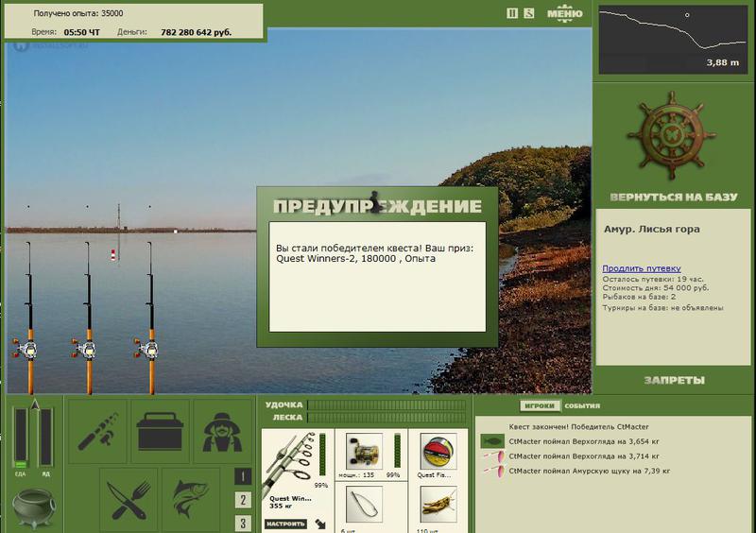Click 'Стоимость дня: 54 000 руб.' text
The width and height of the screenshot is (756, 533).
coord(655,287)
